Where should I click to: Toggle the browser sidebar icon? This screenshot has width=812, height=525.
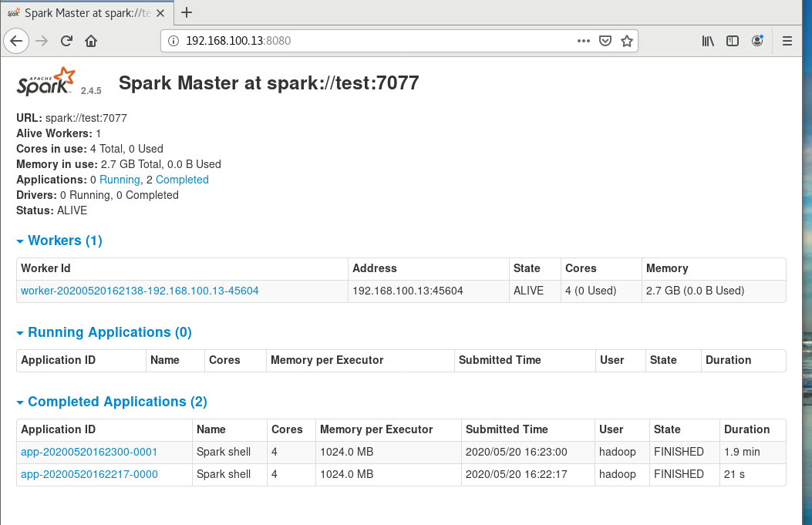tap(733, 41)
